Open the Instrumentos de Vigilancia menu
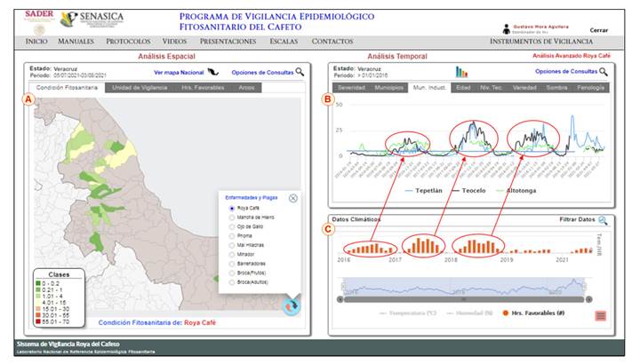 click(x=540, y=42)
